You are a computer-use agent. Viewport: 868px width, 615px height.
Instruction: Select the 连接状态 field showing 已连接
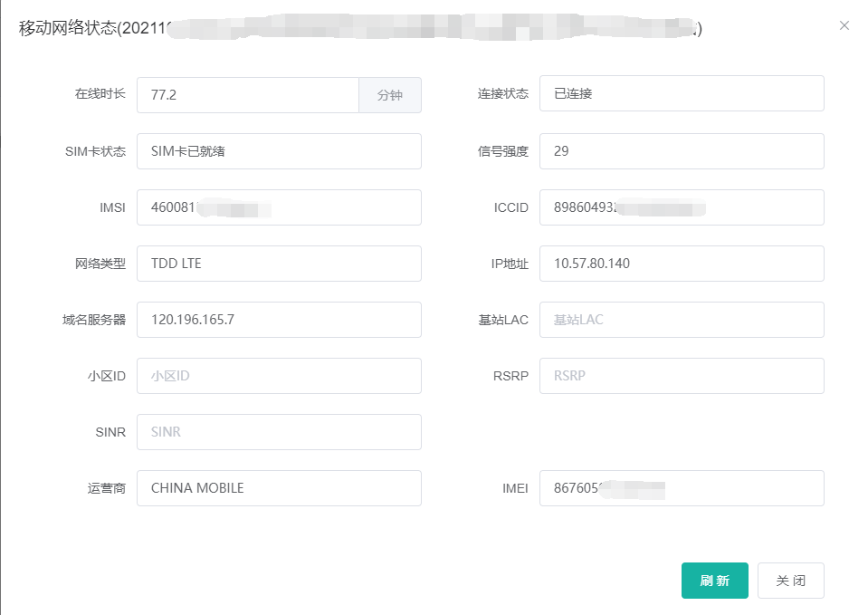point(681,93)
